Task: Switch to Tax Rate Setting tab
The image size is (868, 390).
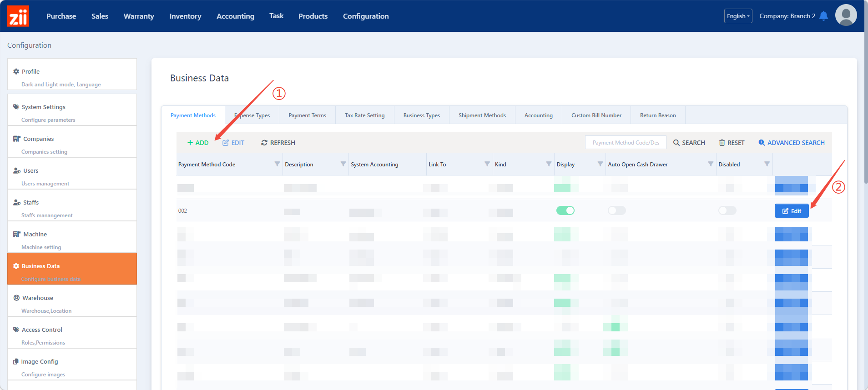Action: 364,115
